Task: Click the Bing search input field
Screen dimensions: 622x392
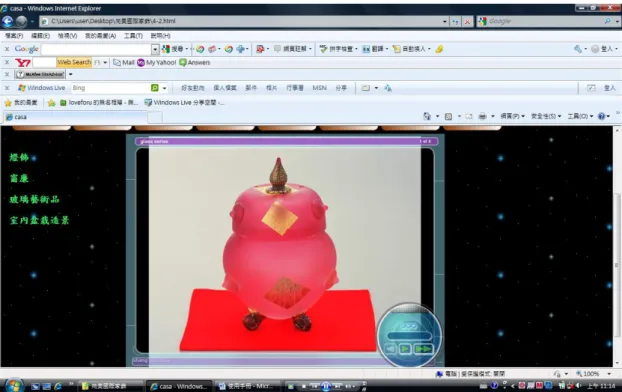Action: pos(110,88)
